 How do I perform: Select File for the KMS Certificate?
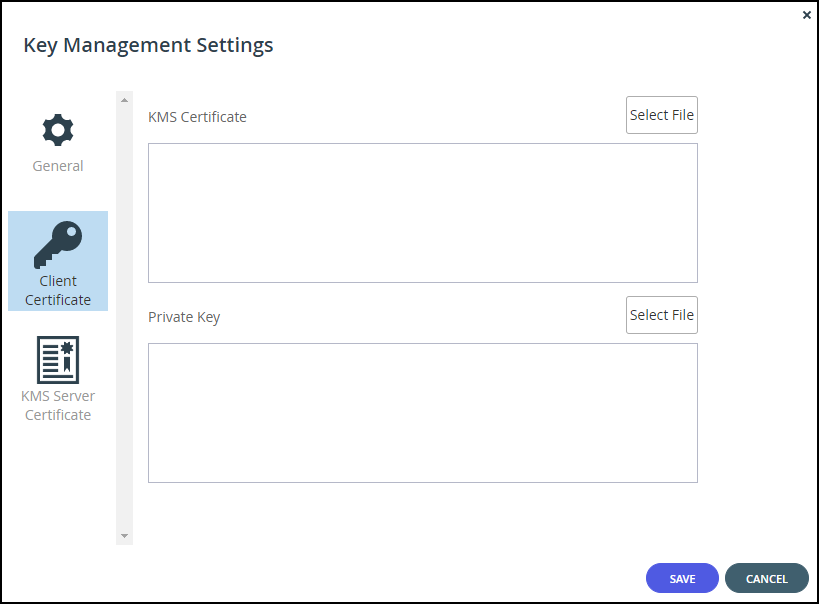662,115
